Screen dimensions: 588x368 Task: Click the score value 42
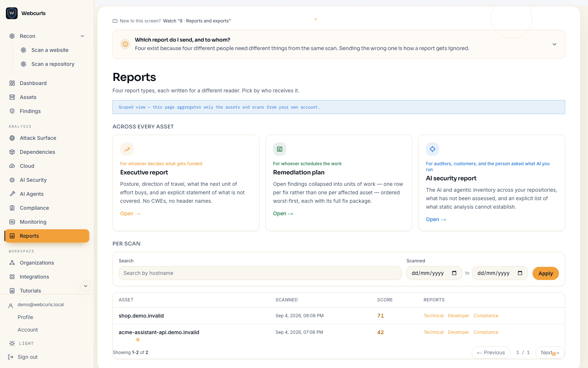pyautogui.click(x=380, y=332)
